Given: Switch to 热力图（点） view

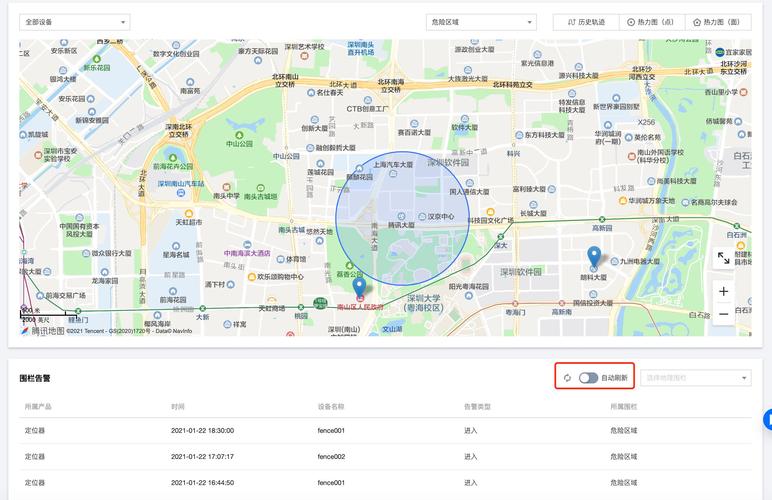Looking at the screenshot, I should (x=651, y=22).
